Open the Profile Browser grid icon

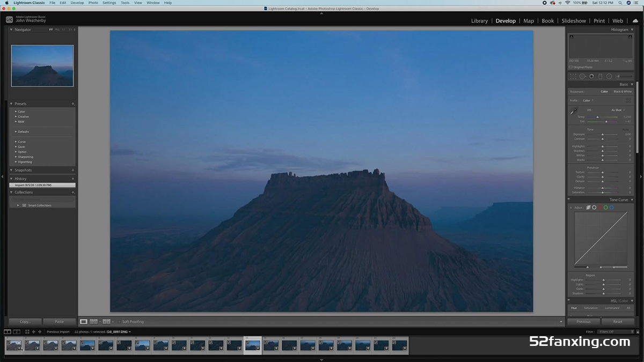tap(628, 100)
